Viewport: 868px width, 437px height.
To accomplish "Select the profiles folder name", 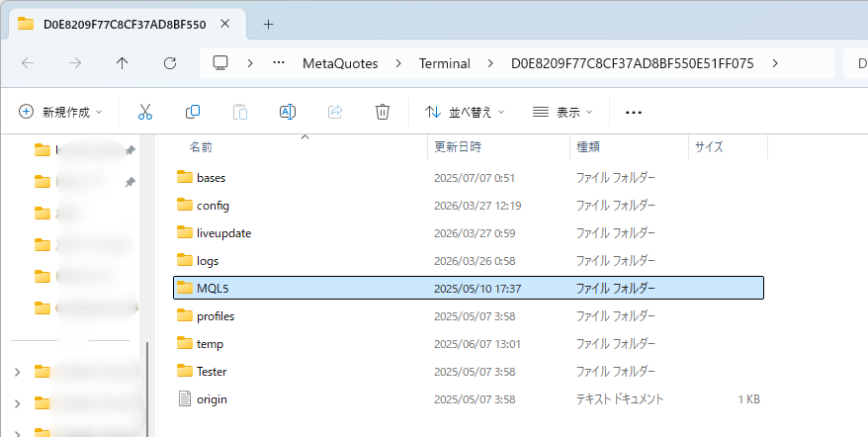I will pyautogui.click(x=216, y=316).
